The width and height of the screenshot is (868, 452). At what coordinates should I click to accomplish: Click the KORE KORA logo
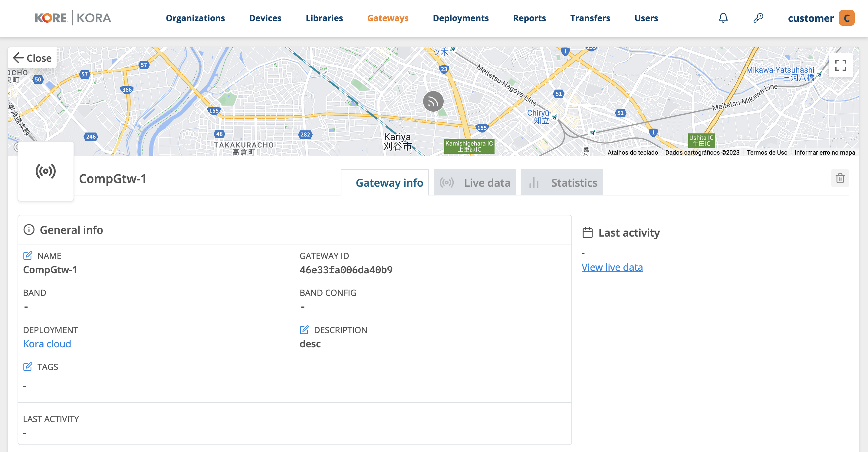point(73,18)
